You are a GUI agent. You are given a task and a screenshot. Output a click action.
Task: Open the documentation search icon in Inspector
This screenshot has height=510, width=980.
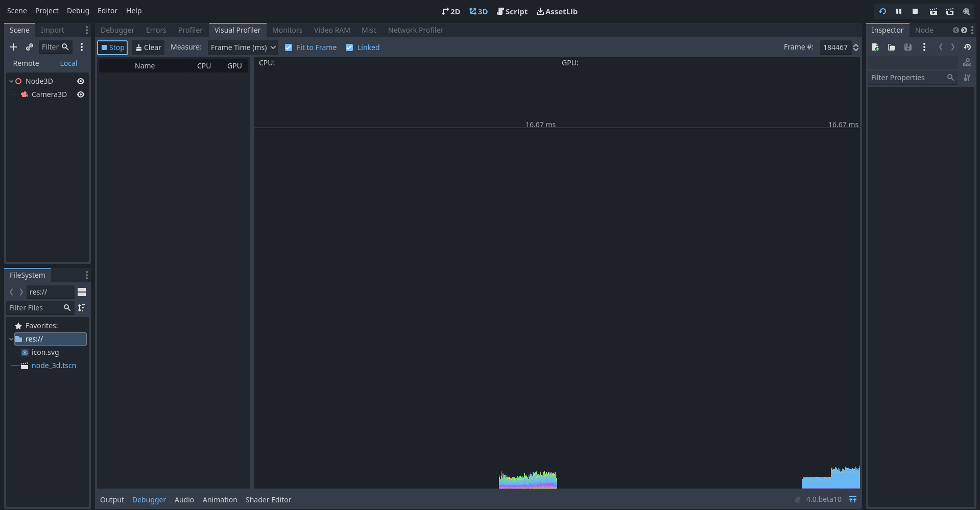pyautogui.click(x=967, y=62)
